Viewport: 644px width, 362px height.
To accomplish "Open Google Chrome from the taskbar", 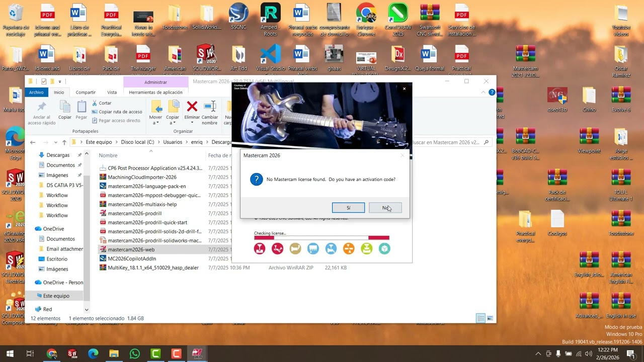I will (52, 353).
